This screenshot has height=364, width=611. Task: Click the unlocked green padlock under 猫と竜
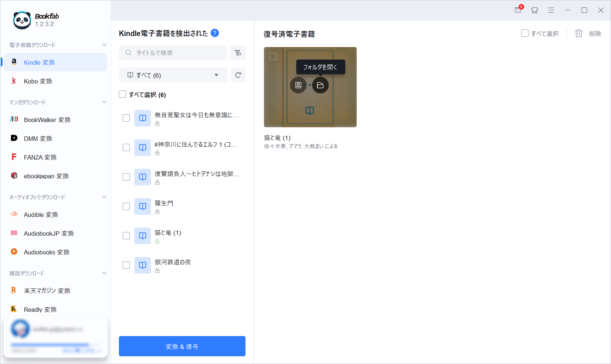point(157,241)
